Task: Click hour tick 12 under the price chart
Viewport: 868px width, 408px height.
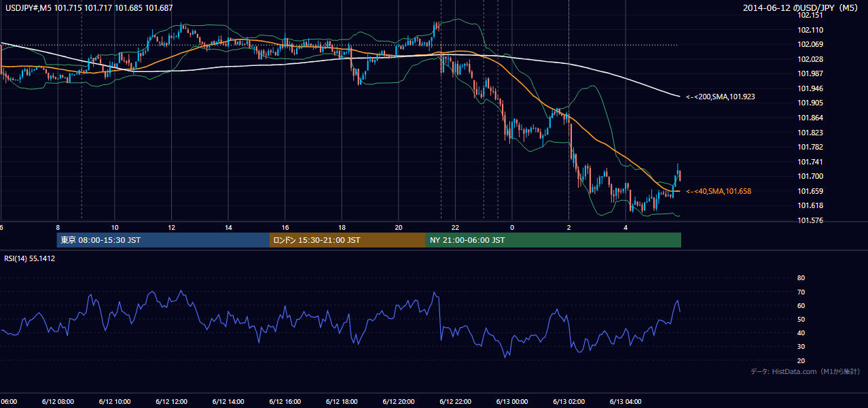Action: tap(172, 228)
